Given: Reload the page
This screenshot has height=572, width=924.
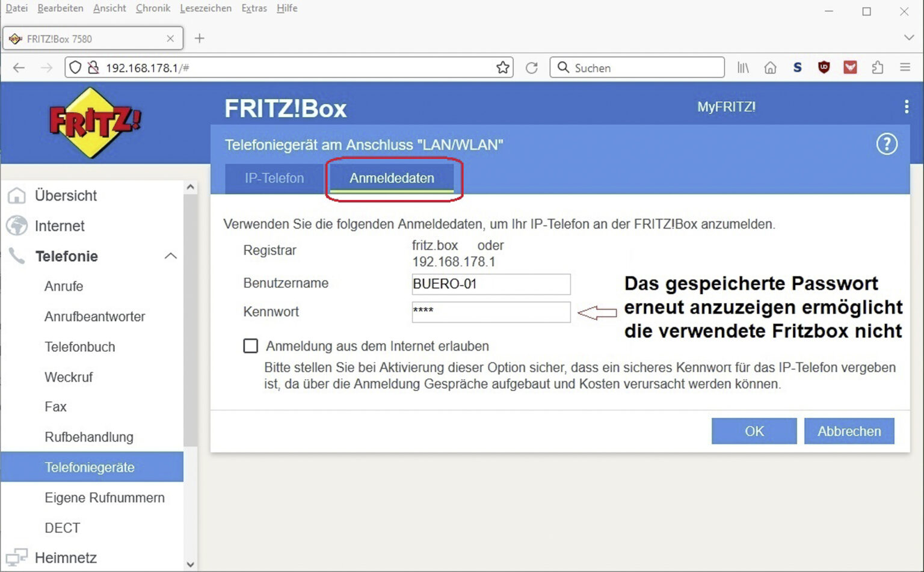Looking at the screenshot, I should pos(532,67).
